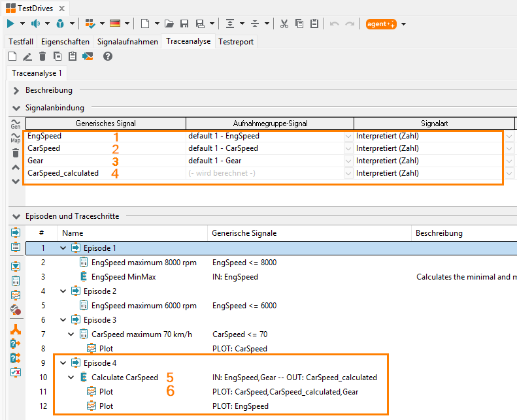Click the signal recording red-dot icon
Screen dimensions: 517x420
point(16,310)
